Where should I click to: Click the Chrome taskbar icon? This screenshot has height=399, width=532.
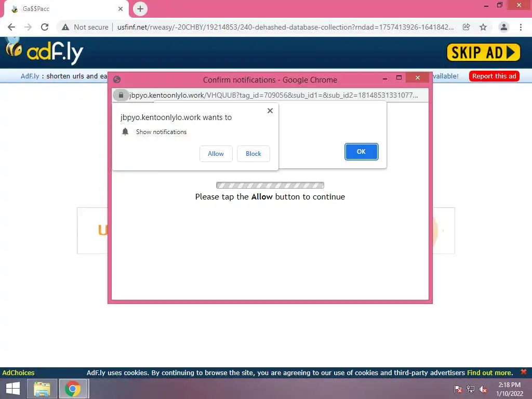(73, 389)
